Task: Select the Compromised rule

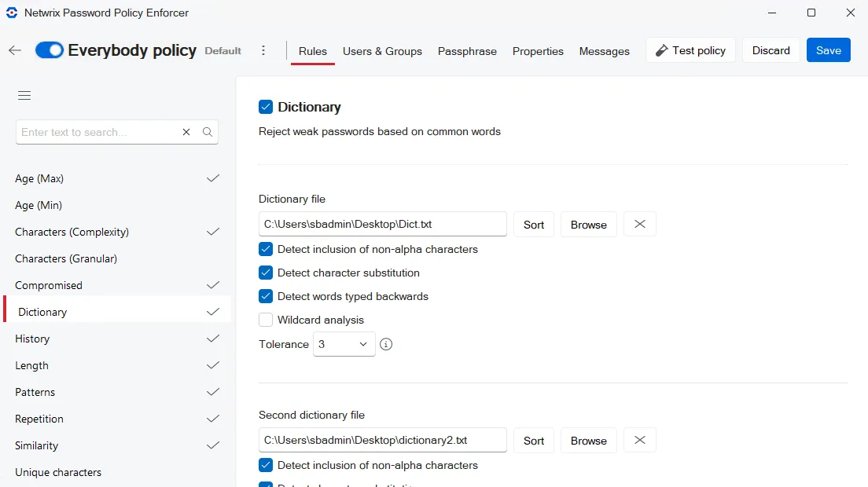Action: (117, 285)
